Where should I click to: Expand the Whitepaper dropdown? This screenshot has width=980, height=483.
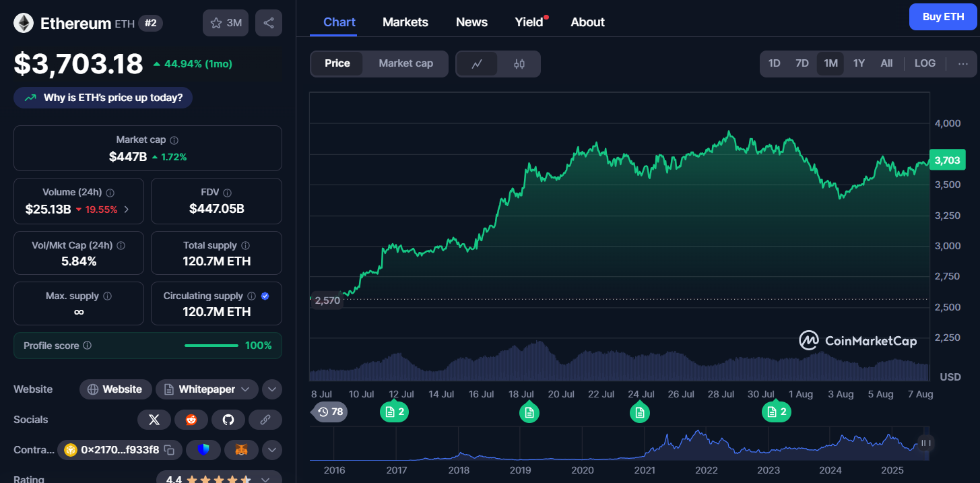[245, 389]
